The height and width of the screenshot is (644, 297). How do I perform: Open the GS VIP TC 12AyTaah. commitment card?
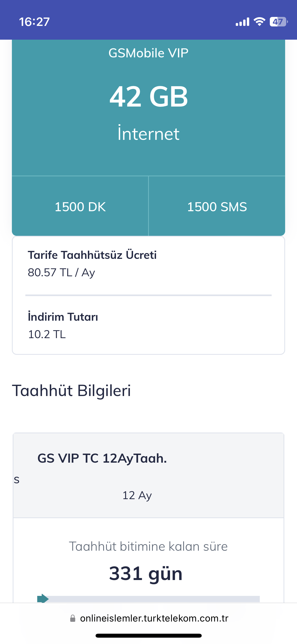[148, 475]
